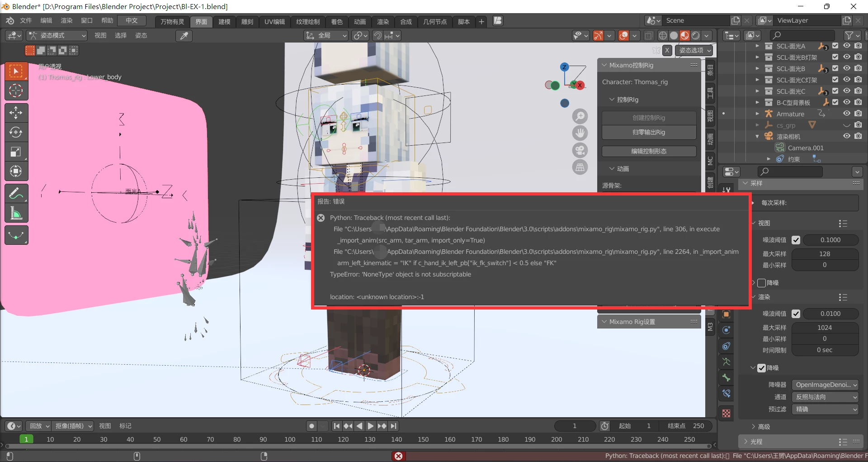Open the 降噪器 OpenImageDenoise dropdown

(825, 385)
